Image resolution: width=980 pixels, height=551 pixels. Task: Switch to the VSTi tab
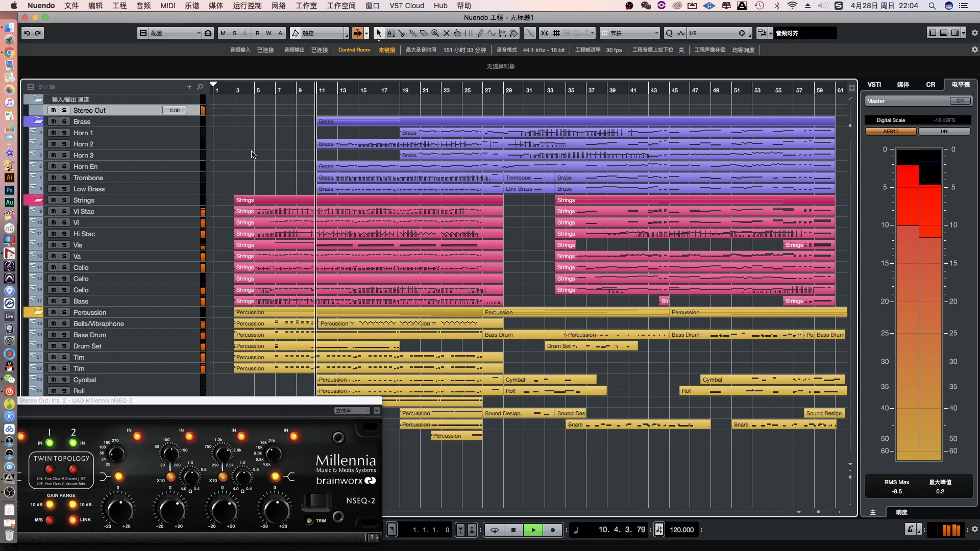tap(874, 85)
